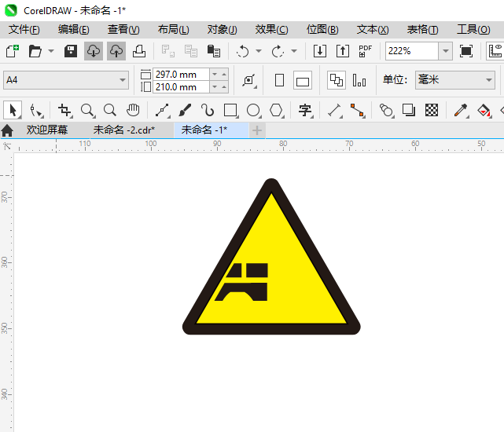Screen dimensions: 504x432
Task: Click the Export icon
Action: click(x=343, y=51)
